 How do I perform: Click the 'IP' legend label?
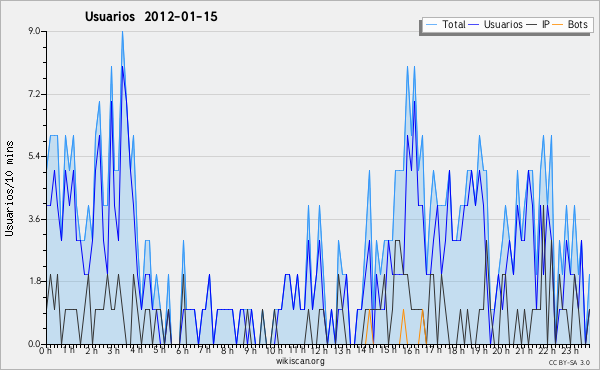tap(546, 24)
